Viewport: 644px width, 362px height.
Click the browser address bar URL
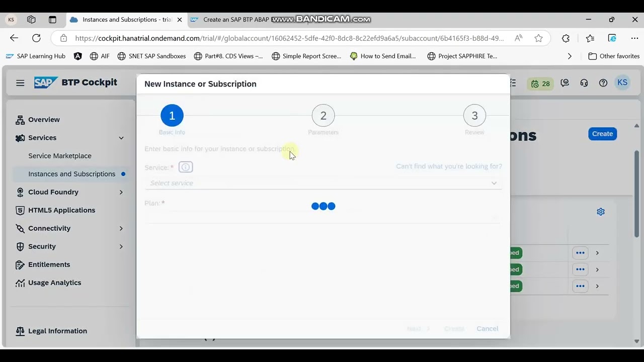pos(289,38)
